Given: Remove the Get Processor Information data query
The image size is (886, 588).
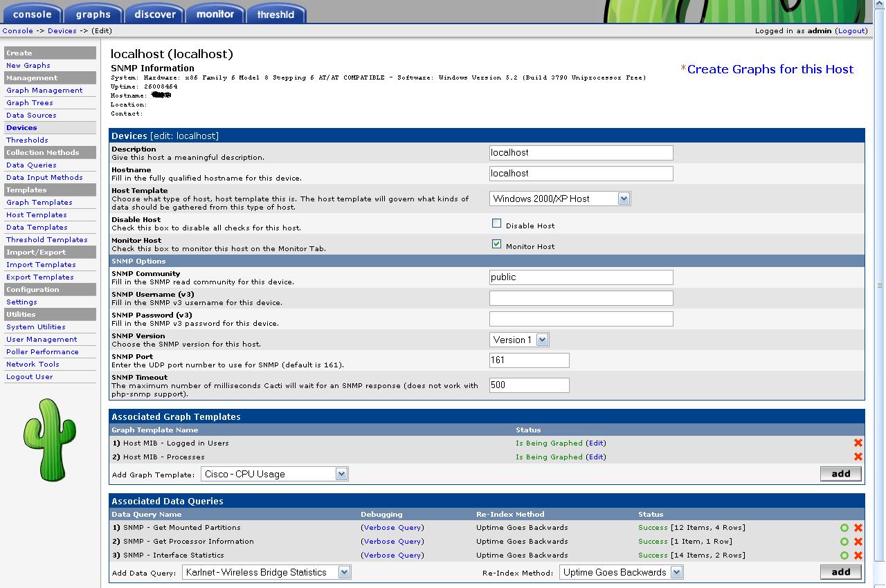Looking at the screenshot, I should (858, 542).
